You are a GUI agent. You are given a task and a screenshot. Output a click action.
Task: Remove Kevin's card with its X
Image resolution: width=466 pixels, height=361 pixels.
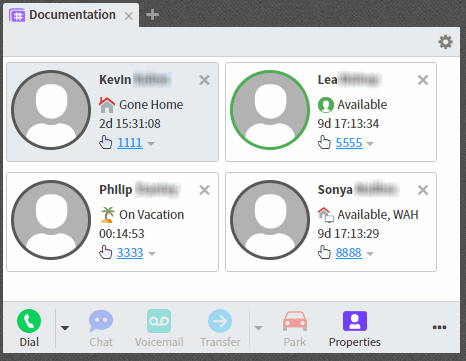[204, 80]
